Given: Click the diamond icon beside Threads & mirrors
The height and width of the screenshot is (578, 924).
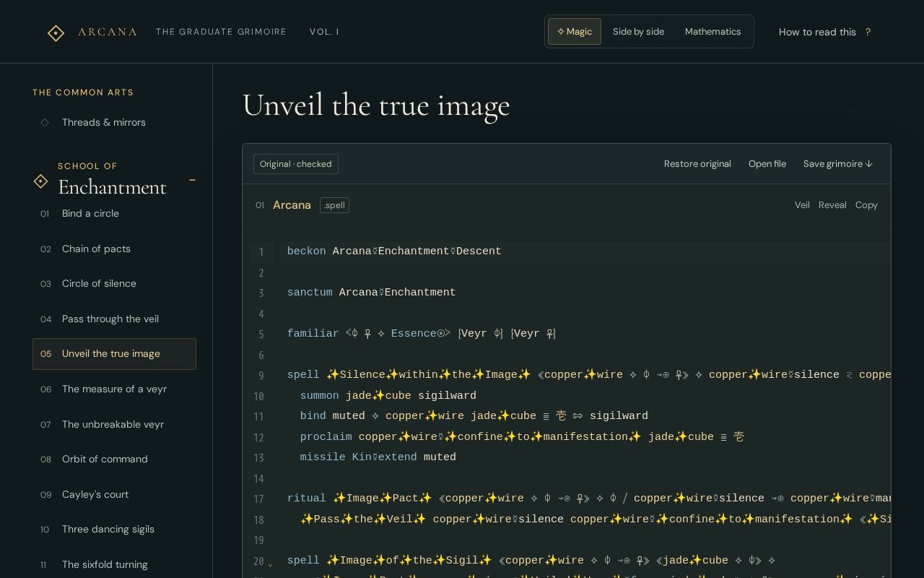Looking at the screenshot, I should tap(45, 122).
